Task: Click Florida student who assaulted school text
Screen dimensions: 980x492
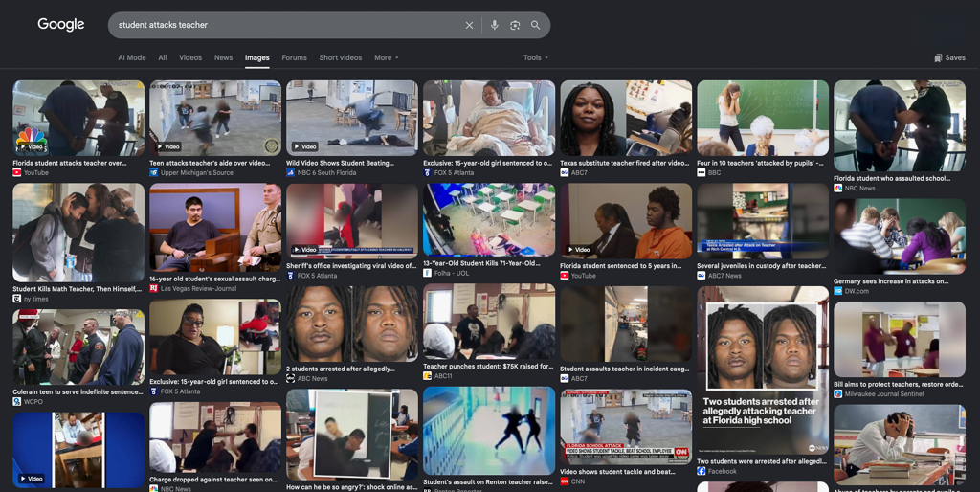Action: (x=893, y=178)
